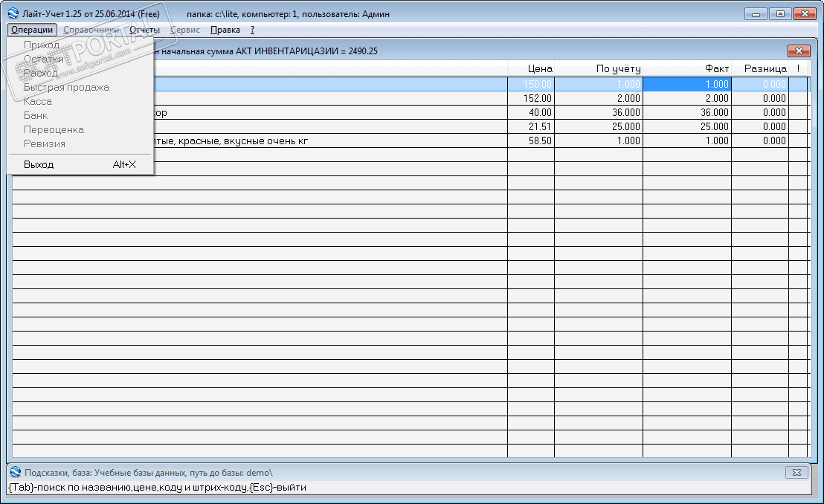Click the Цена column header
Image resolution: width=824 pixels, height=504 pixels.
click(531, 69)
